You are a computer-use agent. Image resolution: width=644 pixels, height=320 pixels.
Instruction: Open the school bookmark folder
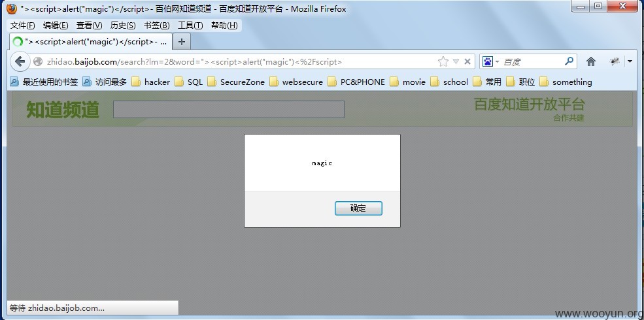click(449, 82)
